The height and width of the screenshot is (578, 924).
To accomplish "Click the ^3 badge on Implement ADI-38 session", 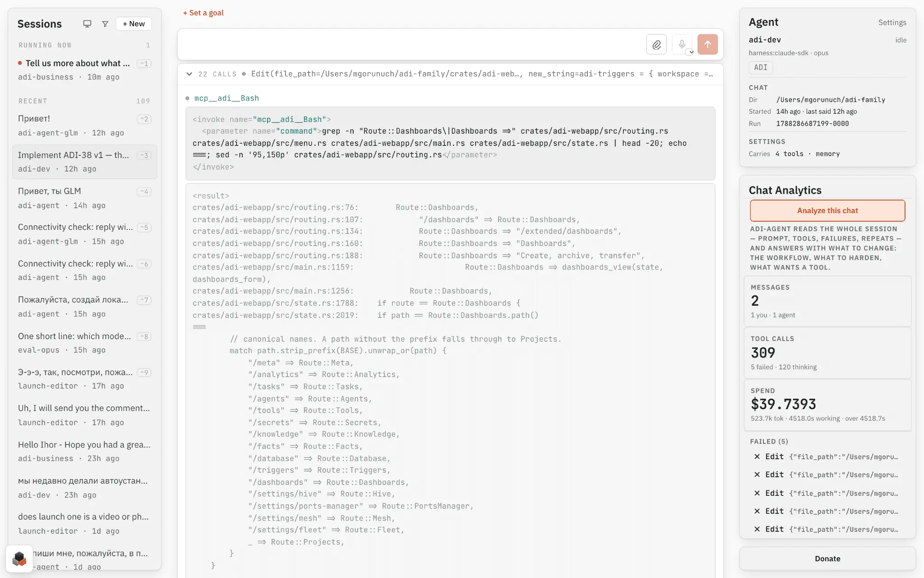I will click(144, 155).
